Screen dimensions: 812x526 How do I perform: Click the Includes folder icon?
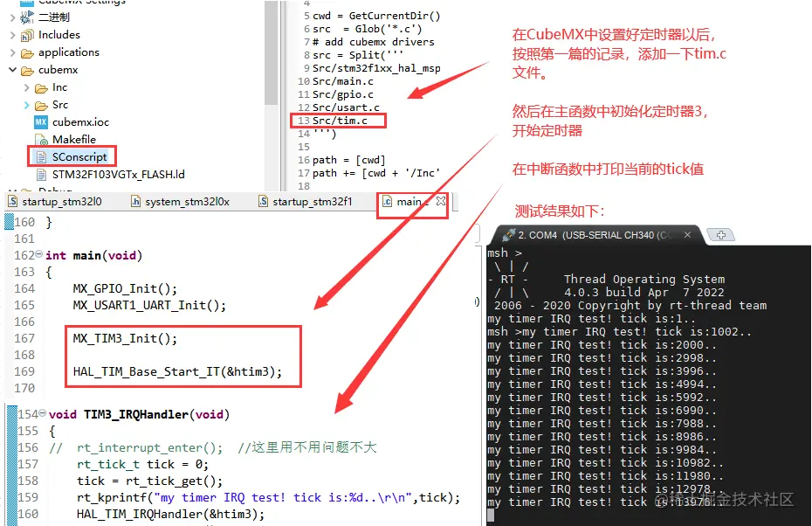click(27, 36)
